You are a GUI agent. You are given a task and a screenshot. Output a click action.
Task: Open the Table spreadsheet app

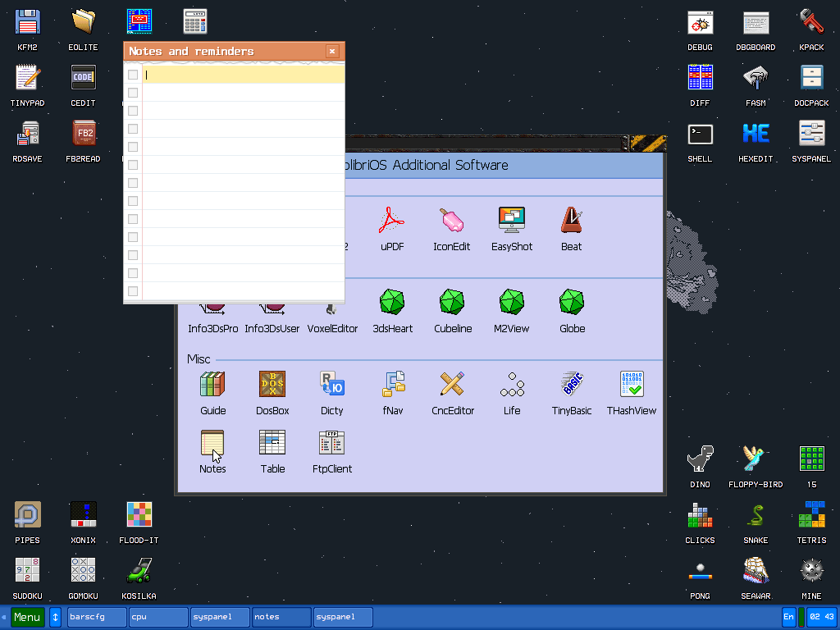click(272, 442)
